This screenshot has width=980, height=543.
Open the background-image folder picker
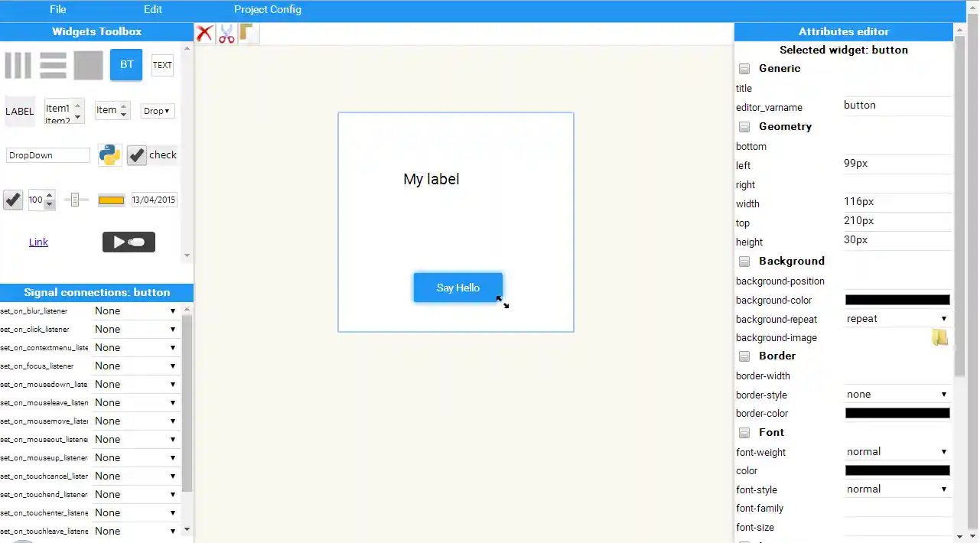(940, 337)
